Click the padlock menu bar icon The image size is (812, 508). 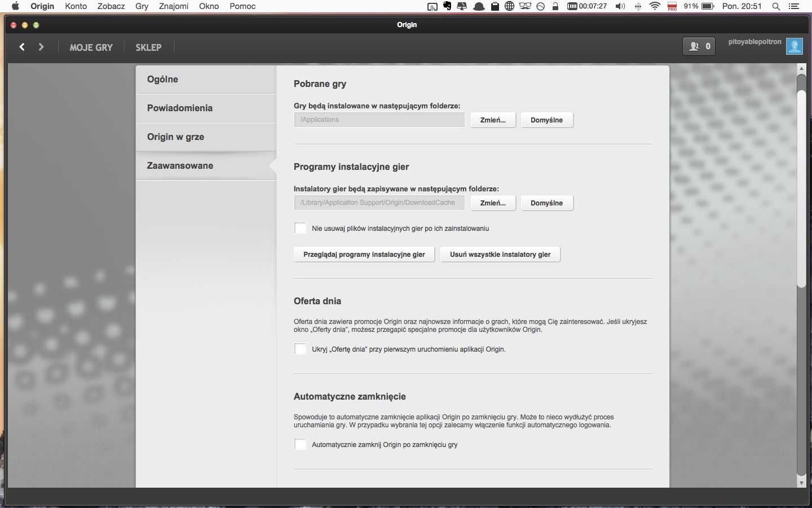(555, 6)
